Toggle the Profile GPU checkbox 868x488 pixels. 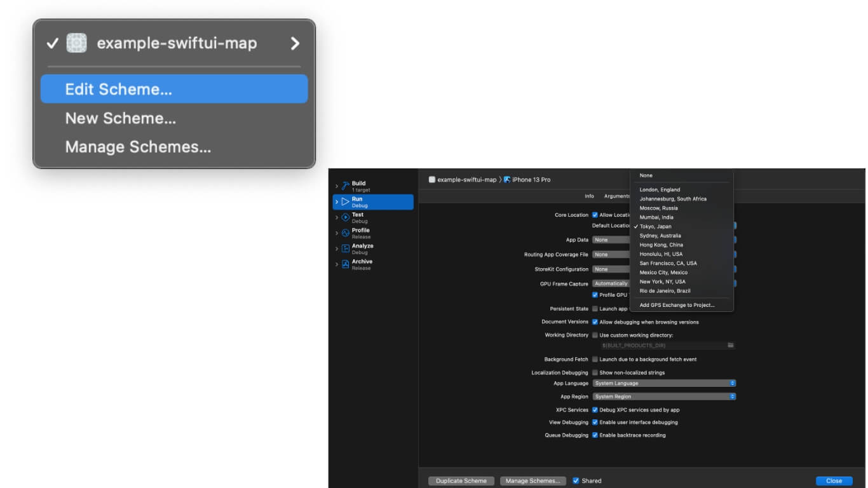[595, 295]
